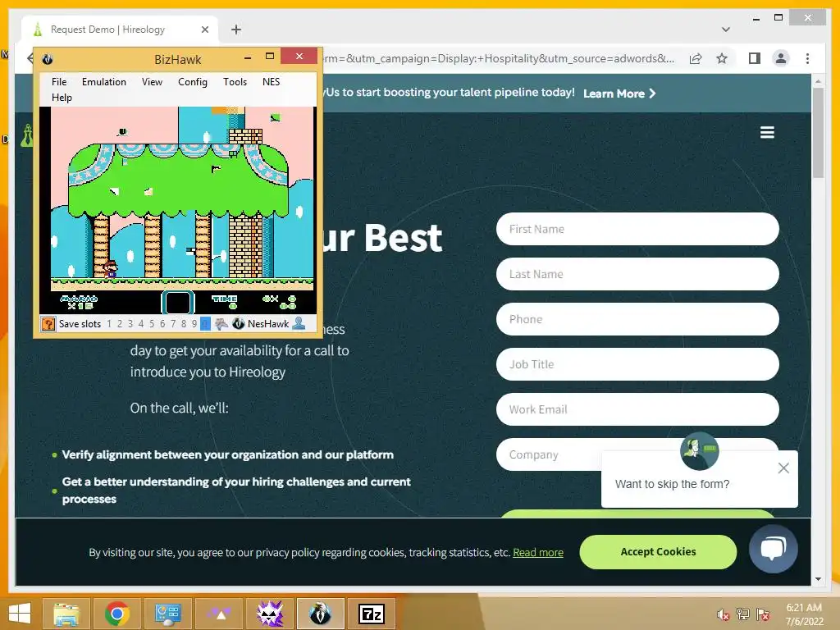Click the First Name field
The image size is (840, 630).
(637, 230)
